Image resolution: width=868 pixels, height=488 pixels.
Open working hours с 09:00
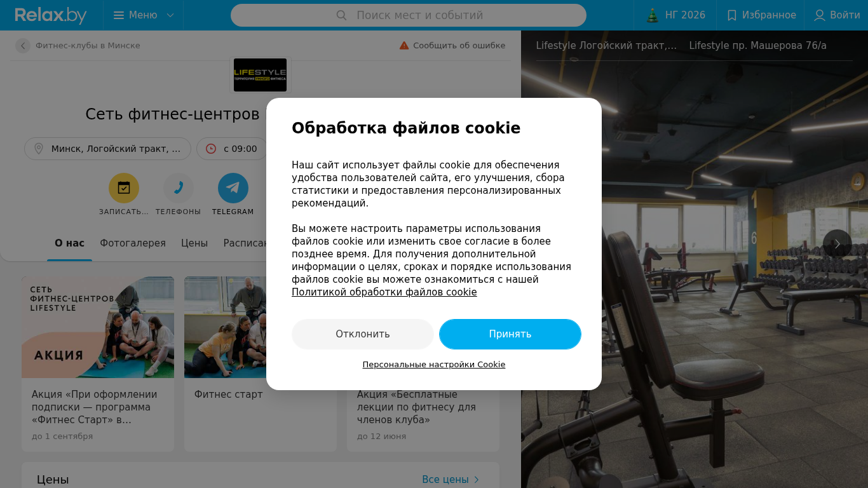pyautogui.click(x=232, y=149)
